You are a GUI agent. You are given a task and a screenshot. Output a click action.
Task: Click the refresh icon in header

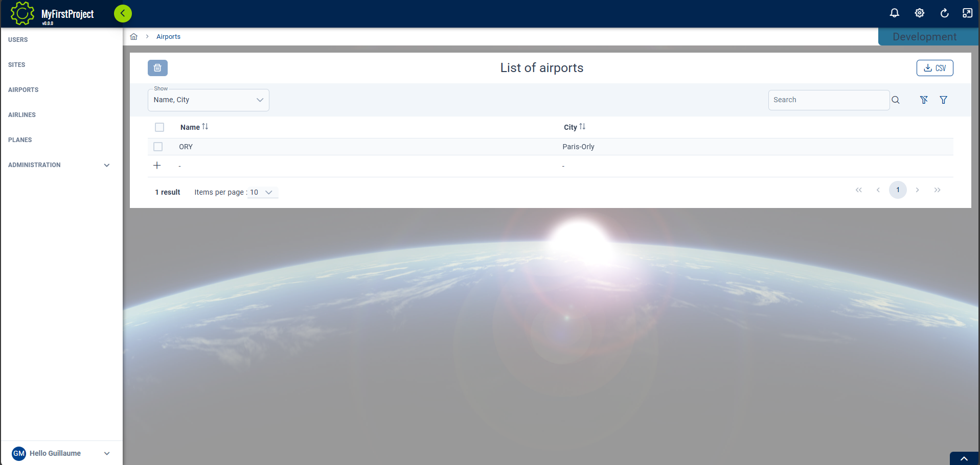[944, 13]
